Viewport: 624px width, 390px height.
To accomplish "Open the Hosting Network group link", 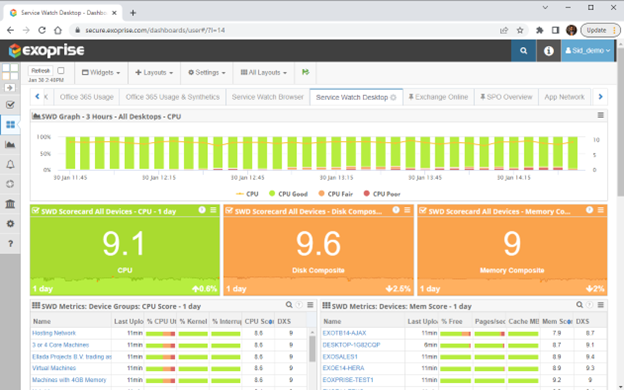I will 54,333.
